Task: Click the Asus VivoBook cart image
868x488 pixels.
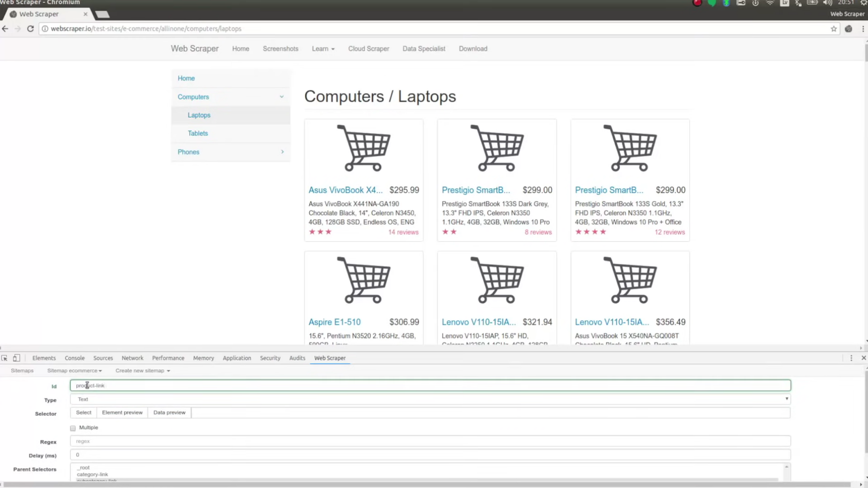Action: (x=363, y=148)
